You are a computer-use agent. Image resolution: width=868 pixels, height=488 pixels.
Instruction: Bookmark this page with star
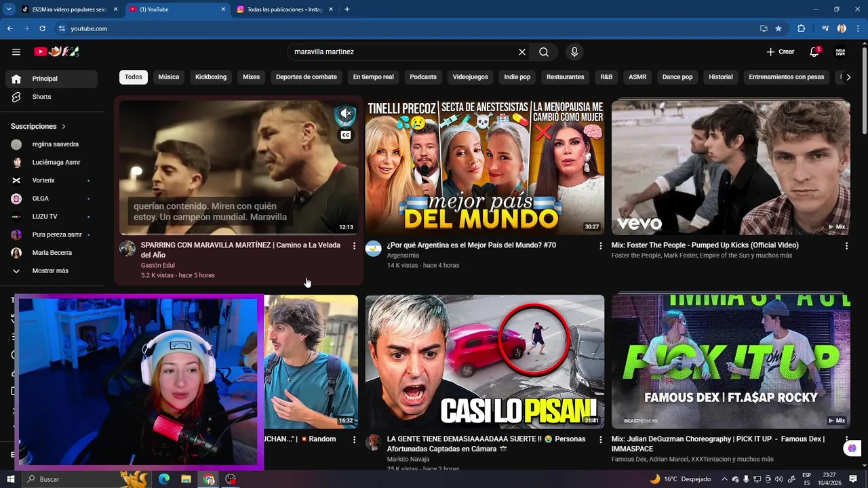click(778, 28)
